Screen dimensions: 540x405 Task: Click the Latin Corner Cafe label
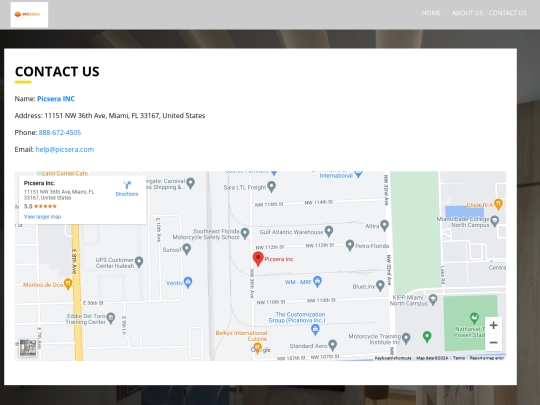click(x=65, y=174)
